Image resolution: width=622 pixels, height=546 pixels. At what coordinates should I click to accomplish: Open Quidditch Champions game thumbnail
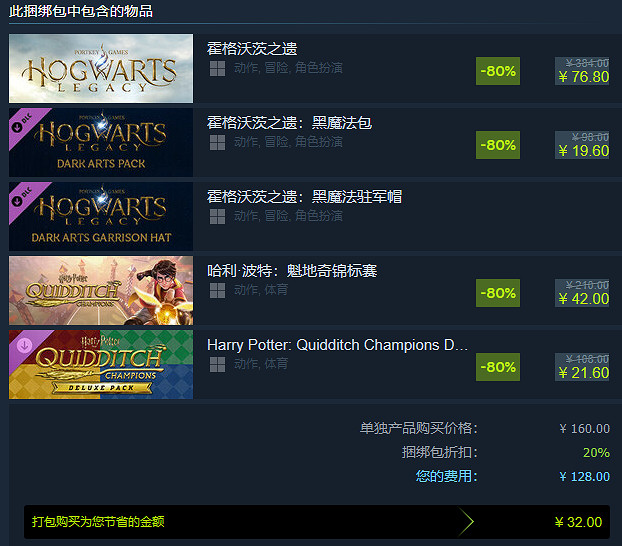tap(101, 290)
